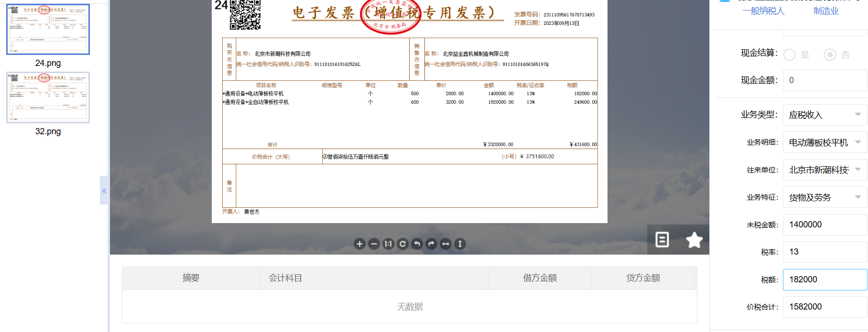This screenshot has width=868, height=332.
Task: Click the 借方金额 column header
Action: [x=540, y=278]
